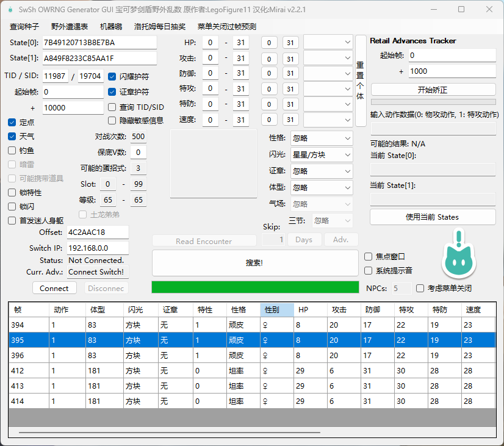This screenshot has width=504, height=446.
Task: Click the 开始矫正 button
Action: [x=433, y=90]
